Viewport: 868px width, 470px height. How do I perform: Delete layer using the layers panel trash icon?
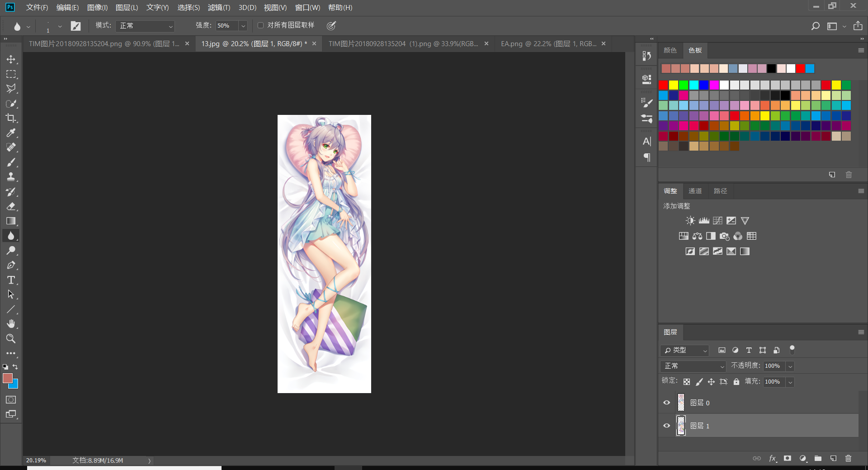pos(848,458)
